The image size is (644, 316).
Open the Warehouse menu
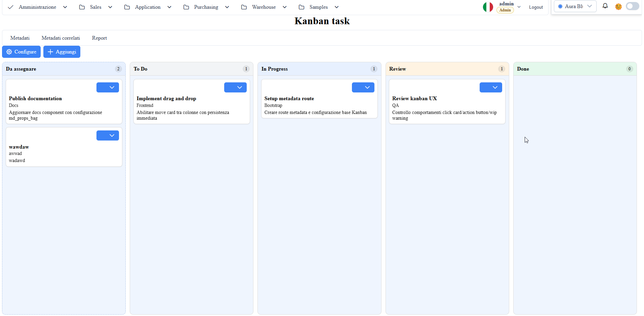264,7
